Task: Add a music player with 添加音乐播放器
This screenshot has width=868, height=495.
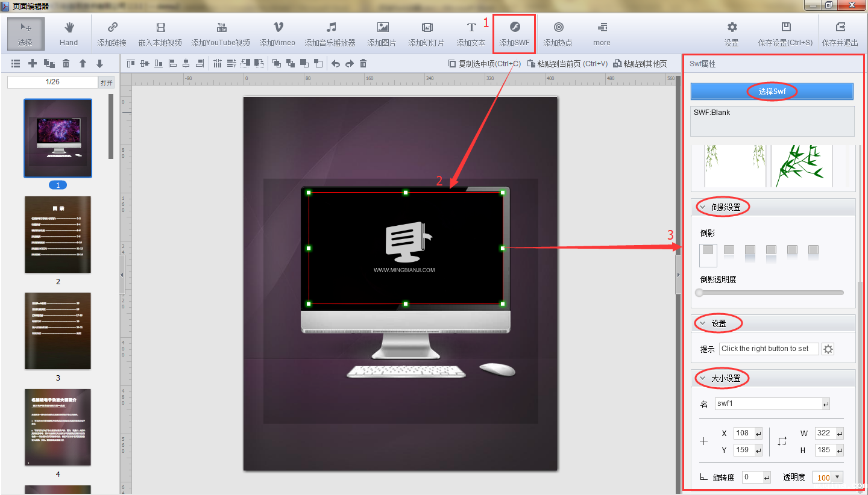Action: (x=330, y=33)
